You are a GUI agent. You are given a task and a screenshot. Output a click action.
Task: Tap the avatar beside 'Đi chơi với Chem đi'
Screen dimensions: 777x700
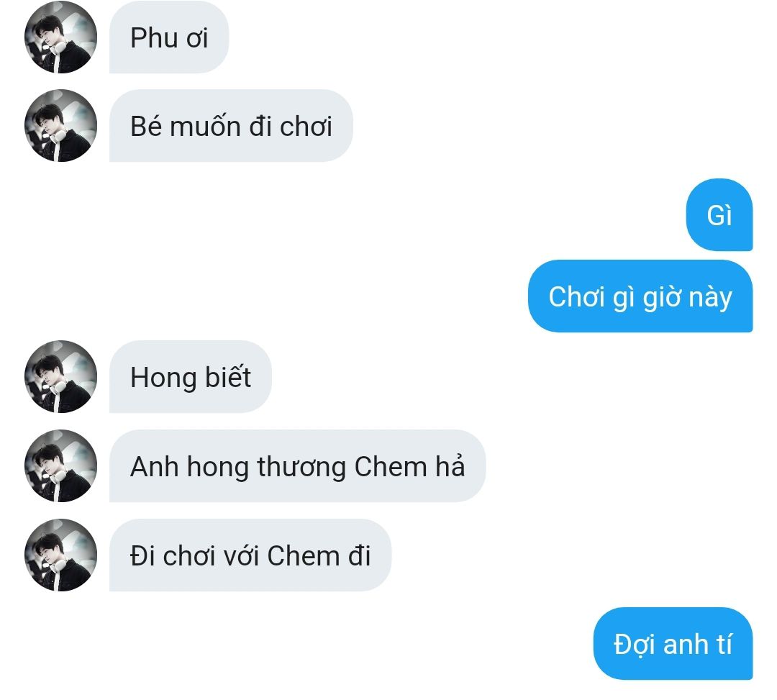(60, 555)
